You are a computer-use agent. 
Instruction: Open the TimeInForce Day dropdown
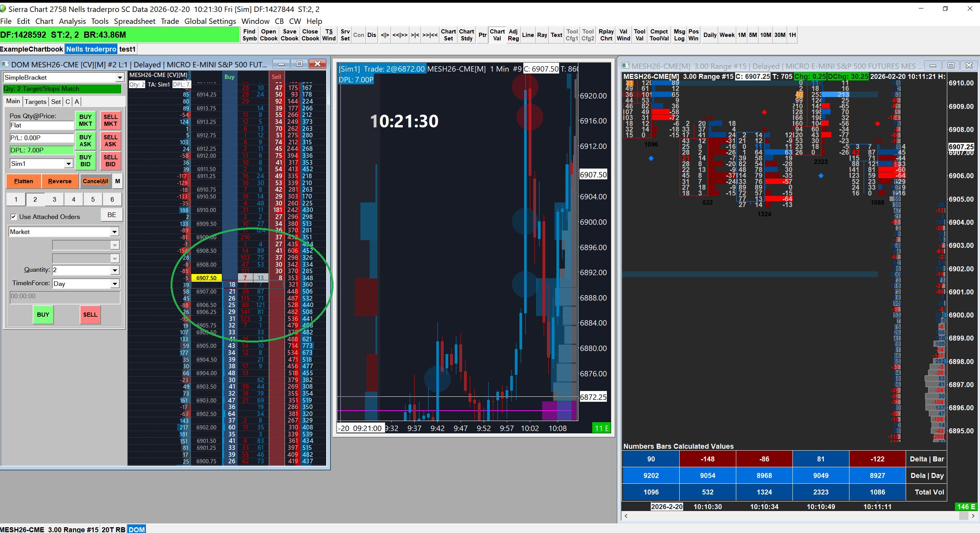(115, 284)
